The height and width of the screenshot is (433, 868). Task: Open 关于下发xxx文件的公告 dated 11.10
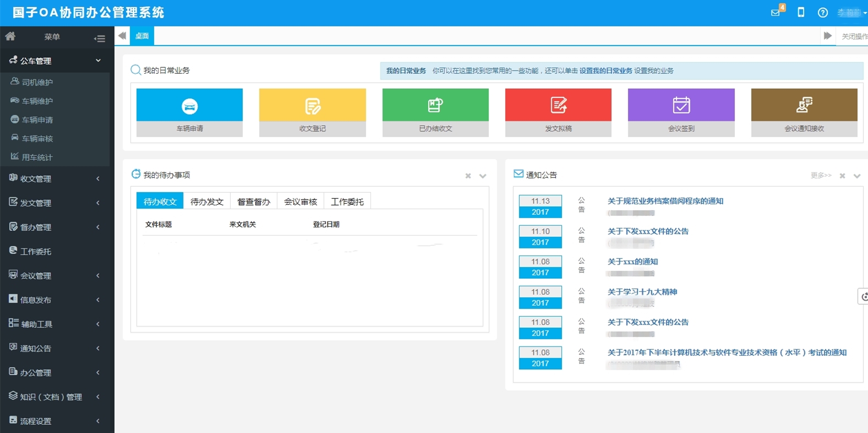click(x=648, y=231)
